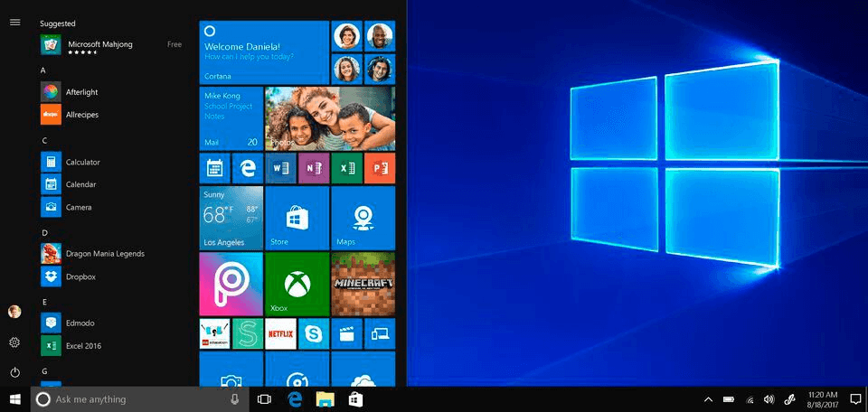Open the Windows Ink pen icon
Image resolution: width=868 pixels, height=412 pixels.
[788, 399]
